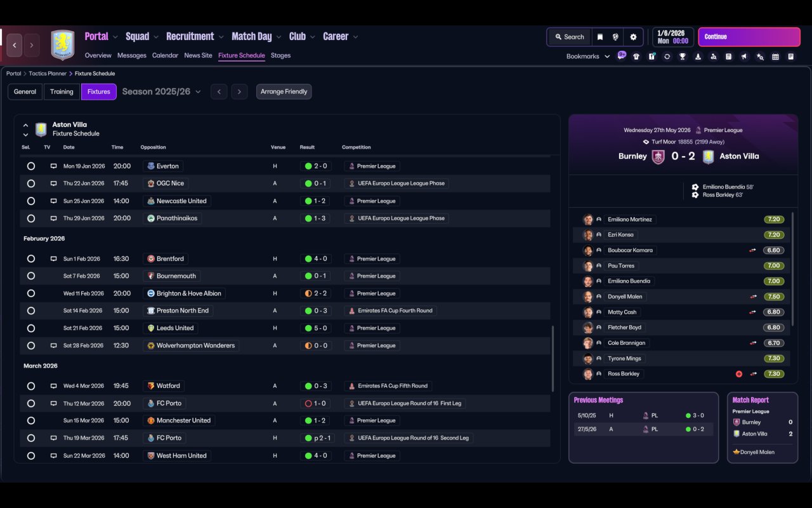The height and width of the screenshot is (508, 812).
Task: Click the globe world icon in top bar
Action: point(615,37)
